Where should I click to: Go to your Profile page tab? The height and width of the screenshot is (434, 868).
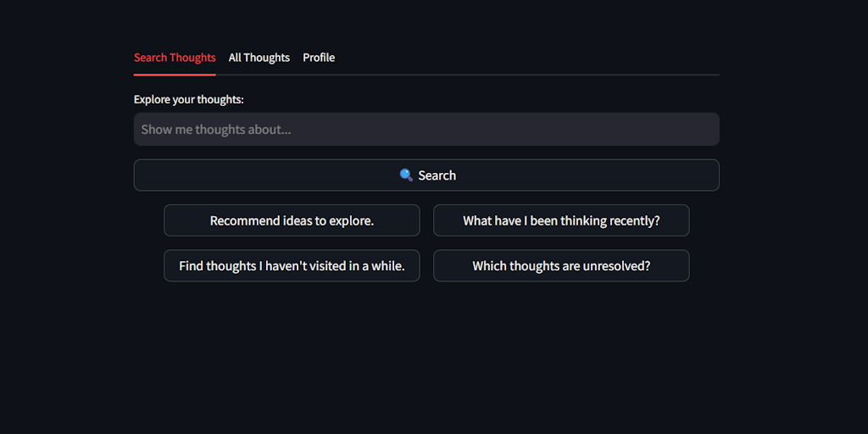click(319, 58)
